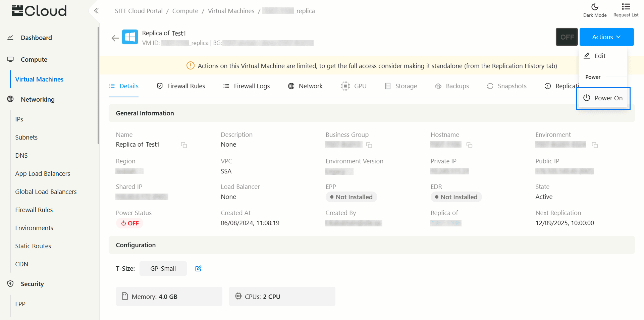
Task: Select Power On from Actions menu
Action: [603, 98]
